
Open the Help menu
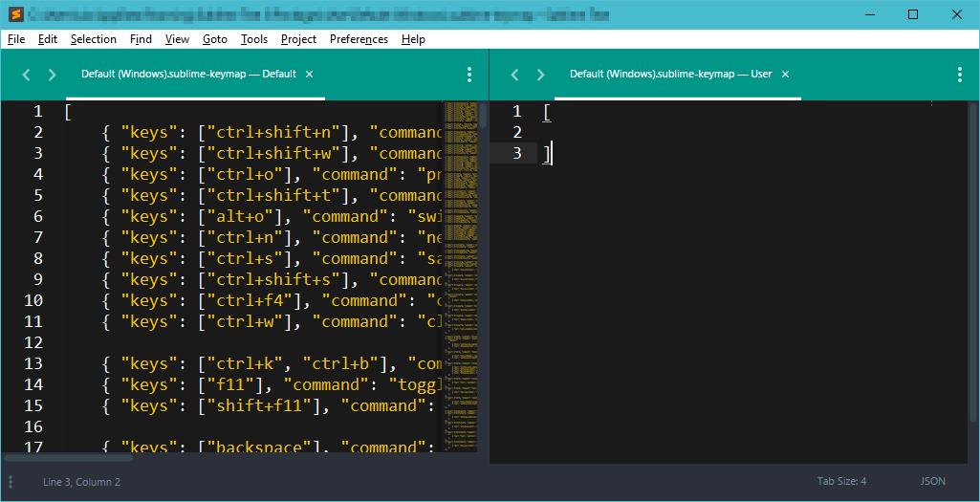pyautogui.click(x=413, y=39)
